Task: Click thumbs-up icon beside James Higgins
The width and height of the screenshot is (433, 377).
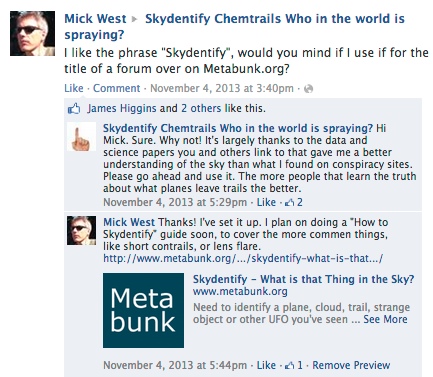Action: tap(74, 109)
